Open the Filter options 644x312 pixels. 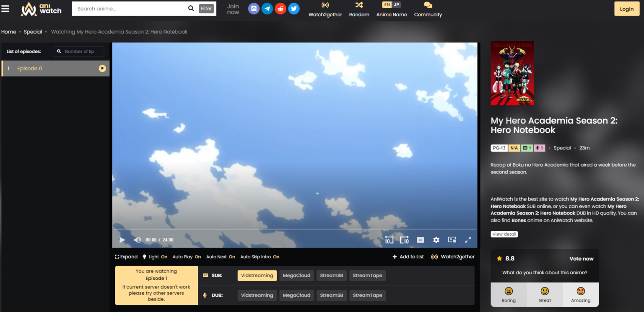(x=206, y=8)
